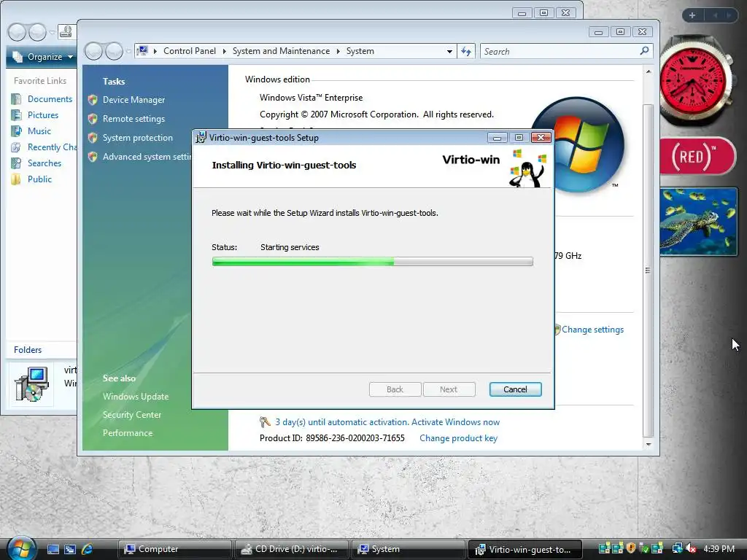The width and height of the screenshot is (747, 560).
Task: Click the sea turtle slideshow gadget
Action: [698, 222]
